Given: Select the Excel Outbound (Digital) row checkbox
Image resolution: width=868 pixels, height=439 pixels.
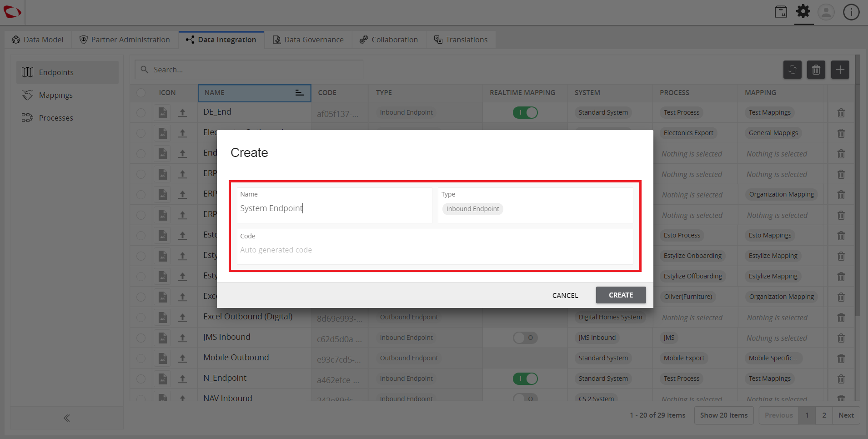Looking at the screenshot, I should tap(141, 318).
